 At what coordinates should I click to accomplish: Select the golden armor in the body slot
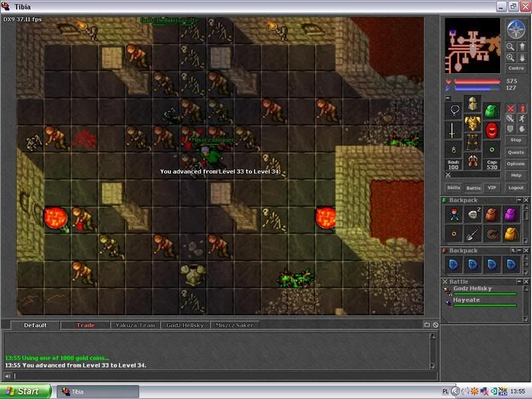pos(472,123)
